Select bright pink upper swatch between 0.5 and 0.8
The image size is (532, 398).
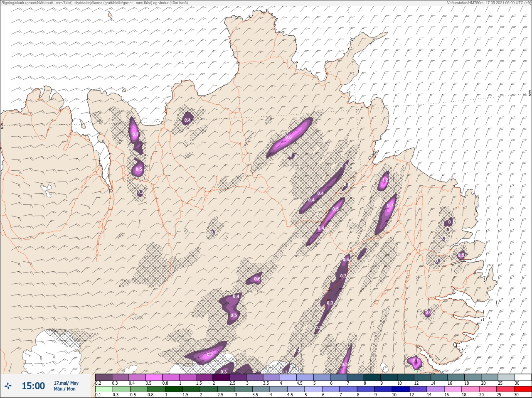coord(154,377)
